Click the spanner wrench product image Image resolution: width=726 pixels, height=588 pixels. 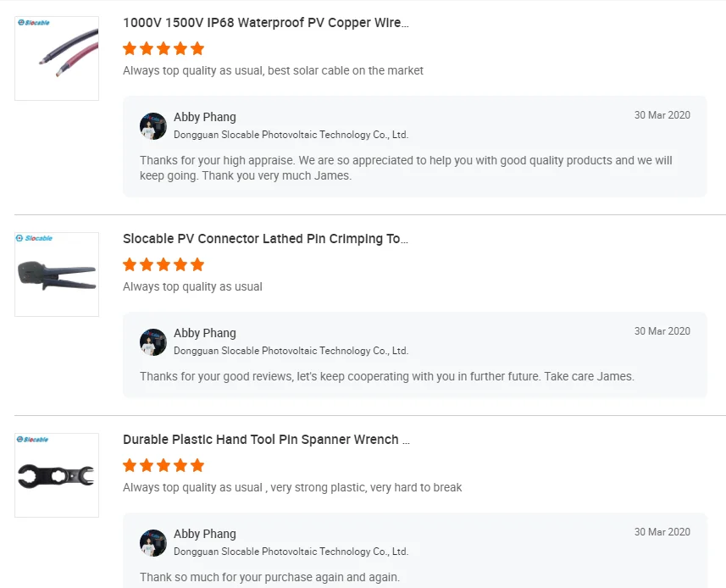pyautogui.click(x=56, y=474)
